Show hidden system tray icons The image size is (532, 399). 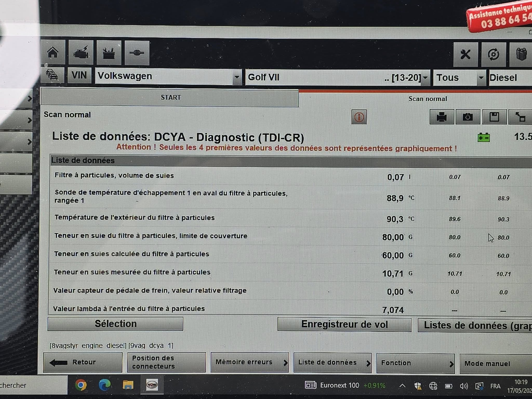[402, 386]
